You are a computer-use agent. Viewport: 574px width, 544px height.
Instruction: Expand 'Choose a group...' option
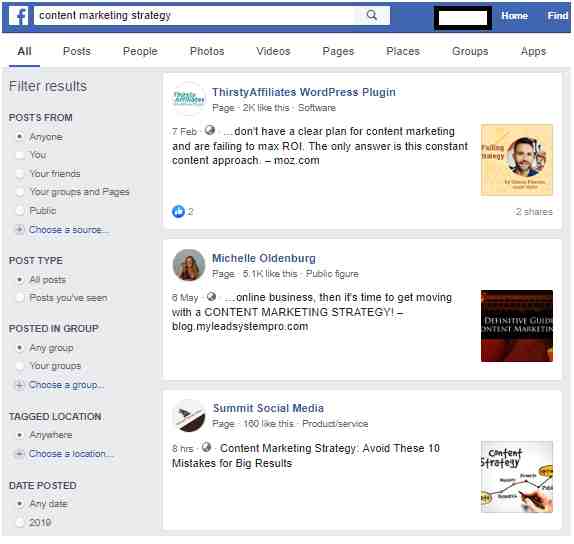point(60,385)
